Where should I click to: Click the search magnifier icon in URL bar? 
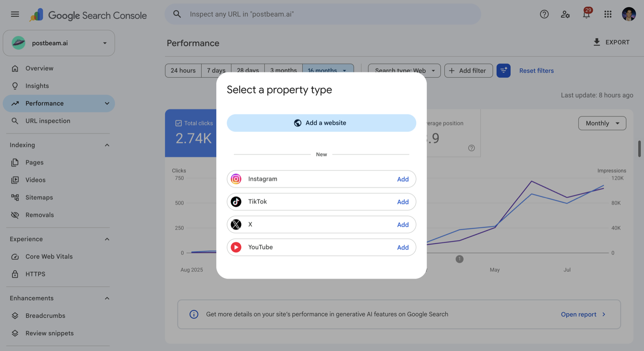pos(177,14)
